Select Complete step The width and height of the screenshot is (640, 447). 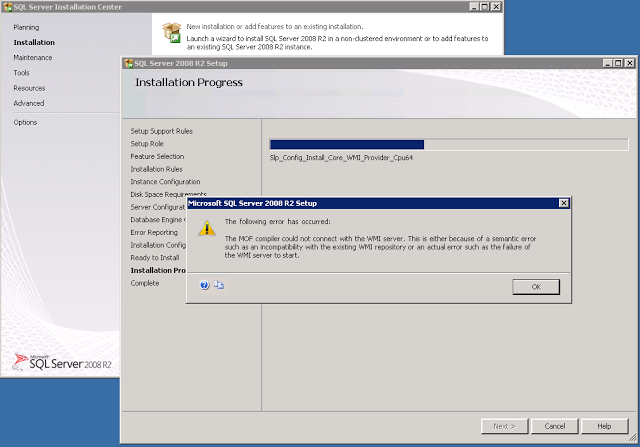point(145,283)
